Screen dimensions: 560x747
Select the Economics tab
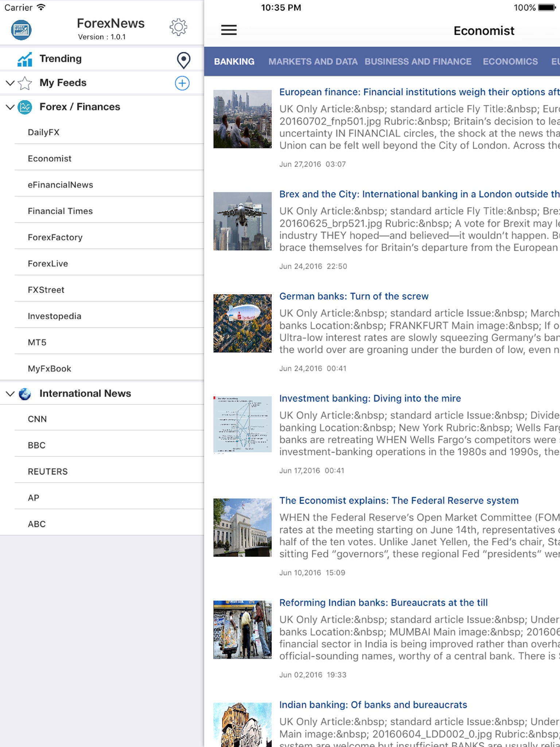pyautogui.click(x=510, y=62)
